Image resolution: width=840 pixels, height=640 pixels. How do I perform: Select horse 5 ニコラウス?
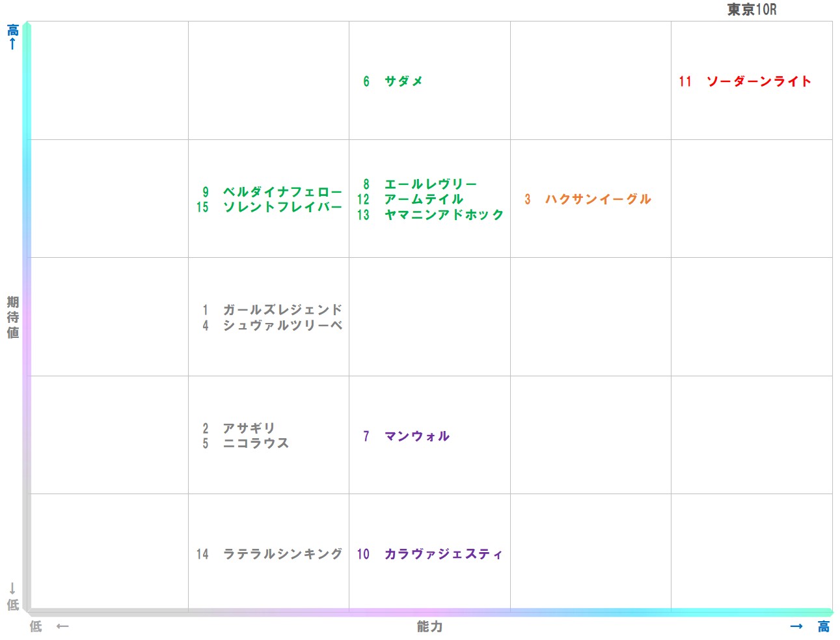pos(245,443)
